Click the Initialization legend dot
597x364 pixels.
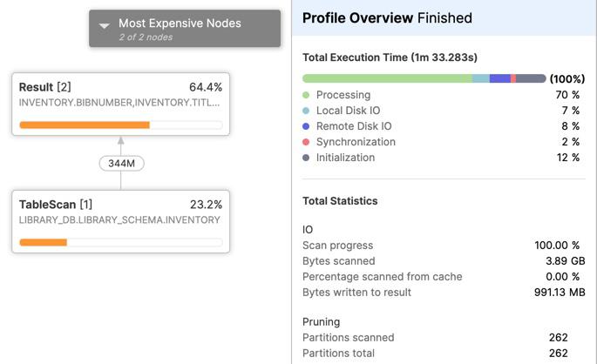tap(306, 158)
